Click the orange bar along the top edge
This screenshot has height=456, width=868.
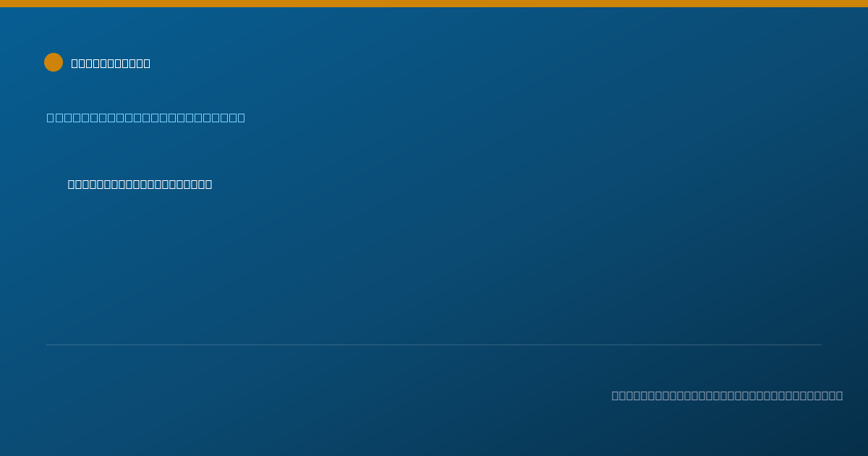(434, 4)
